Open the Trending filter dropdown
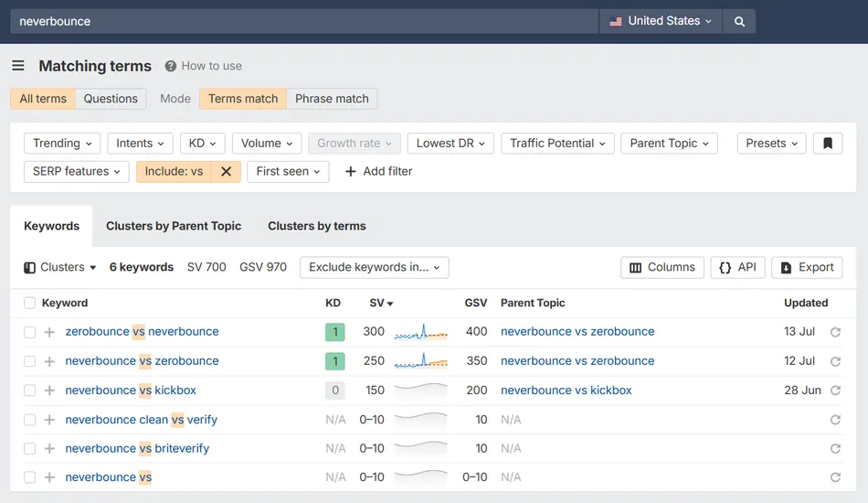 pyautogui.click(x=62, y=144)
